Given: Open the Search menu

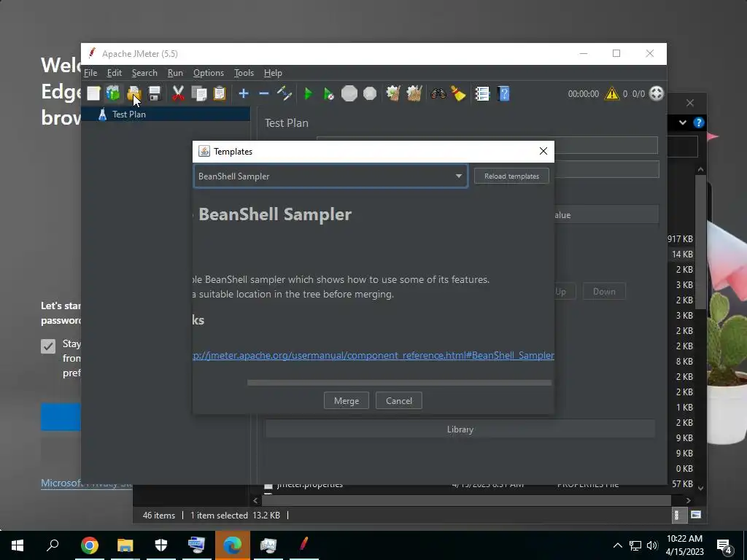Looking at the screenshot, I should pos(144,73).
